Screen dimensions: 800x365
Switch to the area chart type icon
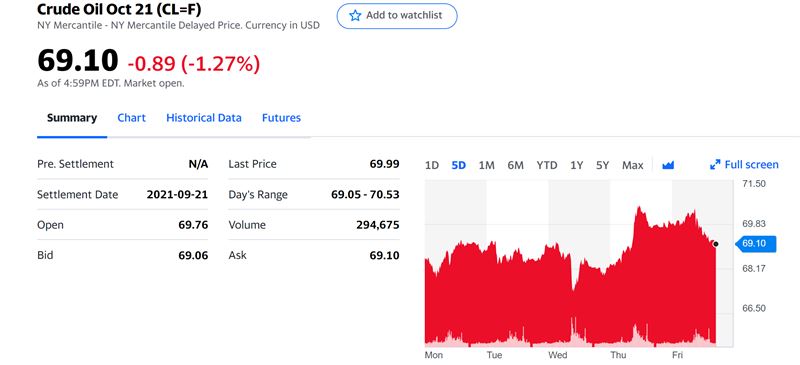pyautogui.click(x=668, y=165)
